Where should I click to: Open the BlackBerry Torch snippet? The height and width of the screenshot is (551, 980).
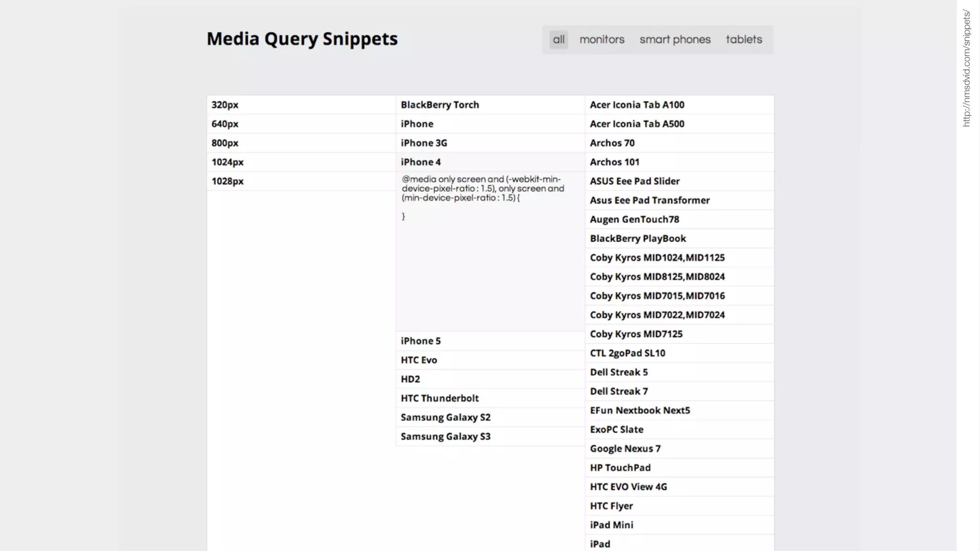pos(440,105)
